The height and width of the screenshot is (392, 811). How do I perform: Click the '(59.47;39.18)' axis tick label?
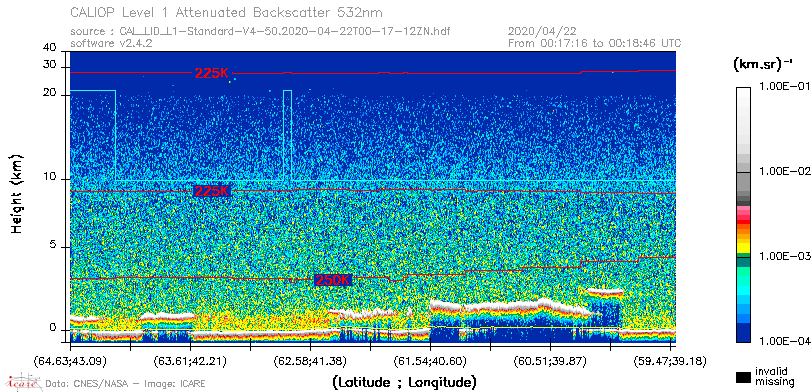point(670,360)
